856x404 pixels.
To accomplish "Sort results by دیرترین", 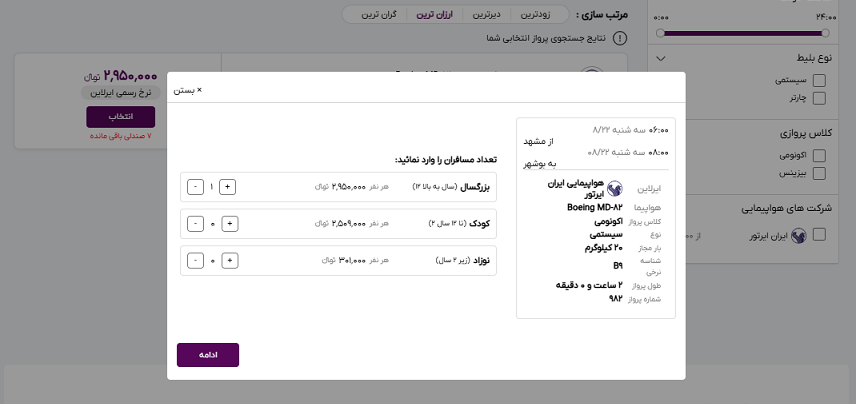I will pos(486,15).
